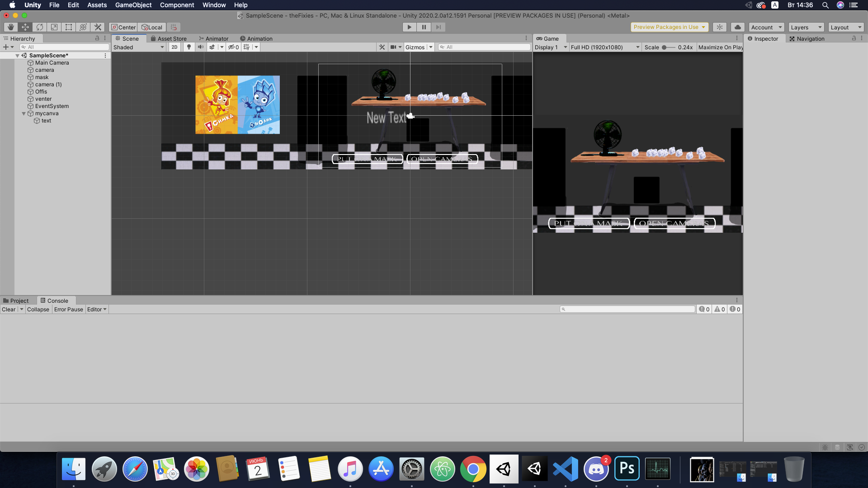Select Main Camera in Hierarchy
The width and height of the screenshot is (868, 488).
pyautogui.click(x=52, y=63)
